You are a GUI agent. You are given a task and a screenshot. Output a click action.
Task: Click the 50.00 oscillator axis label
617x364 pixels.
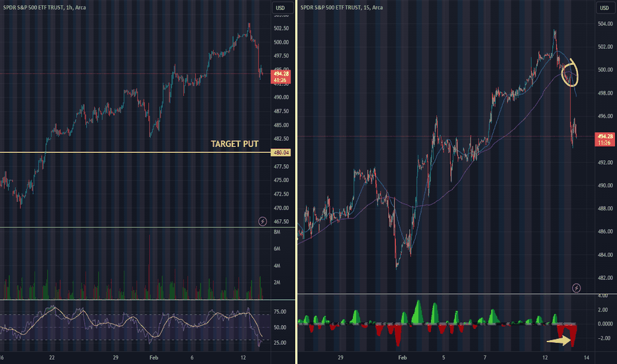[280, 328]
